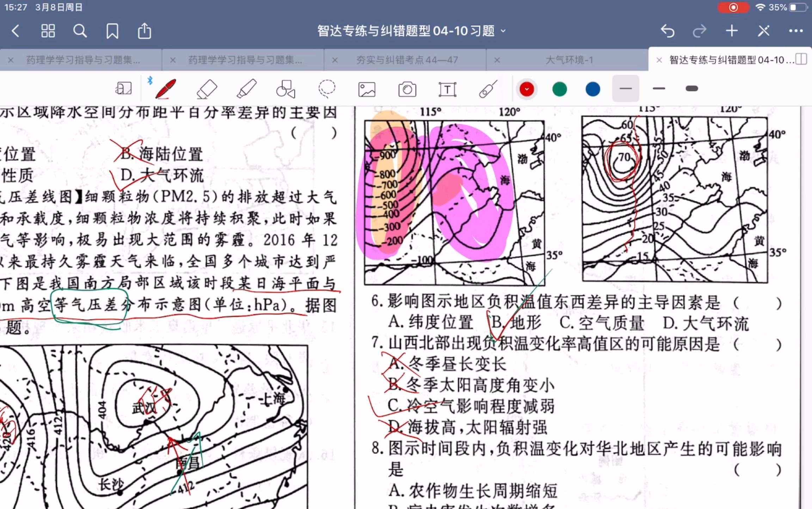812x509 pixels.
Task: Tap option A. 纬度位置
Action: coord(431,322)
